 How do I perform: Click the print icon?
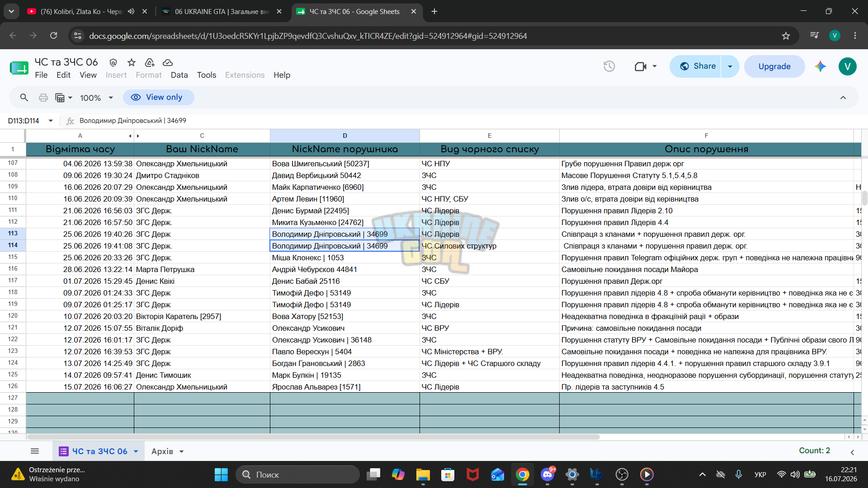coord(43,98)
